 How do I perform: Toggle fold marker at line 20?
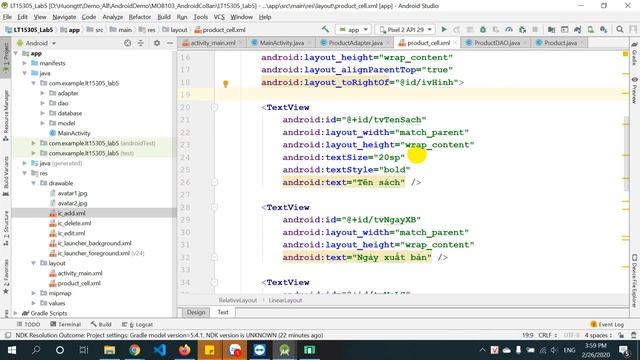click(x=214, y=107)
